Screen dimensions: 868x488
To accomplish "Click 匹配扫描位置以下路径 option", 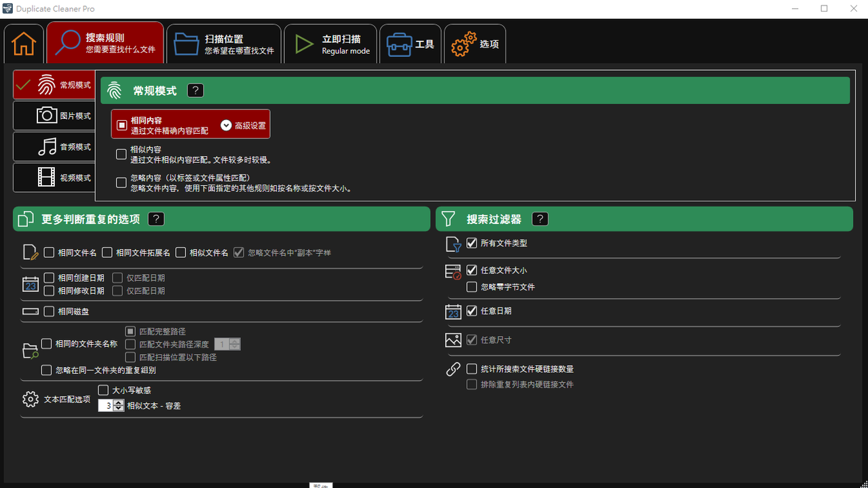I will coord(130,357).
